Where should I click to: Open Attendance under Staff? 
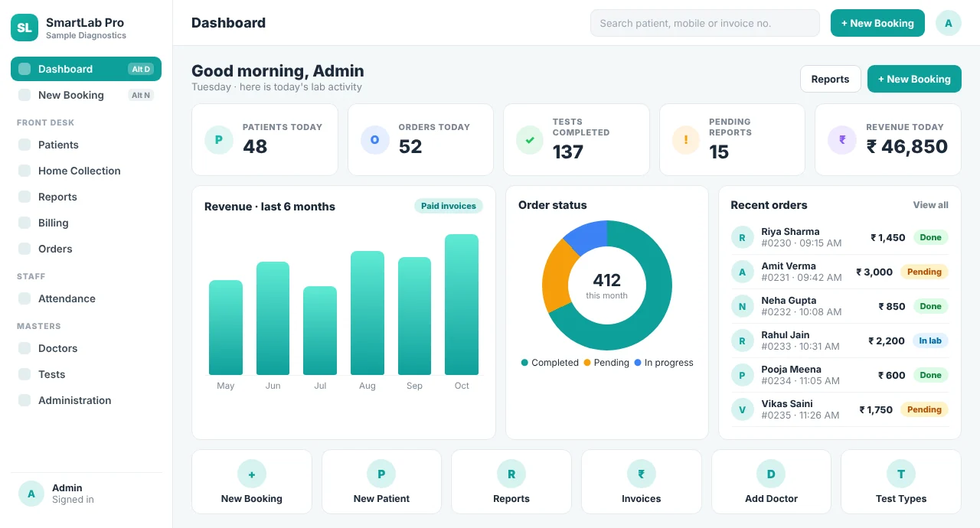pos(86,298)
